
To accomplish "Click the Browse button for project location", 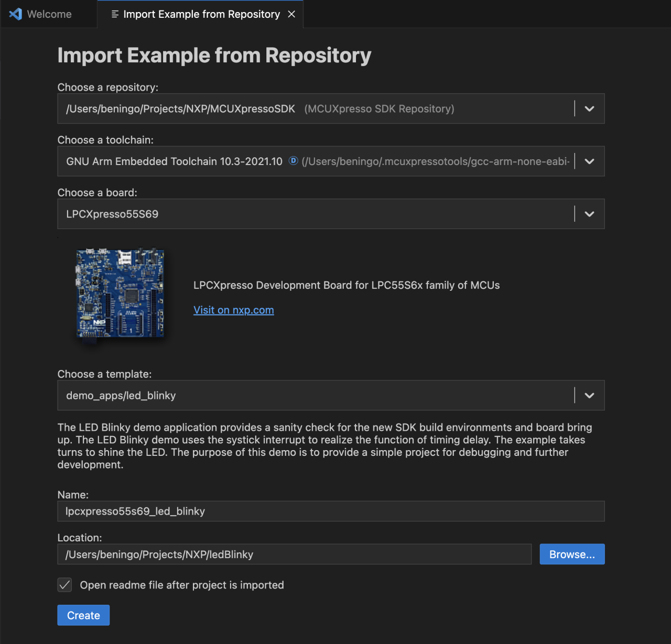I will click(572, 554).
